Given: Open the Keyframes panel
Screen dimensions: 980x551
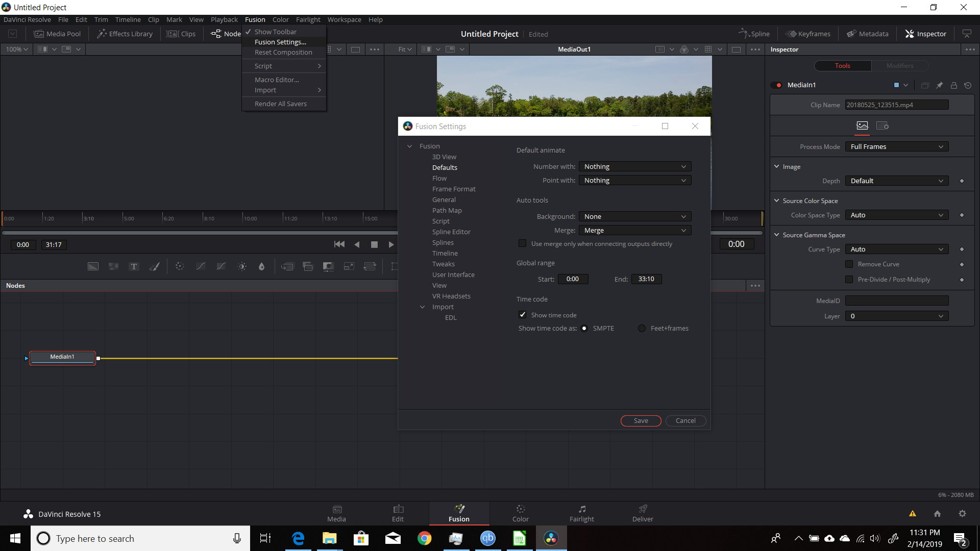Looking at the screenshot, I should [808, 34].
